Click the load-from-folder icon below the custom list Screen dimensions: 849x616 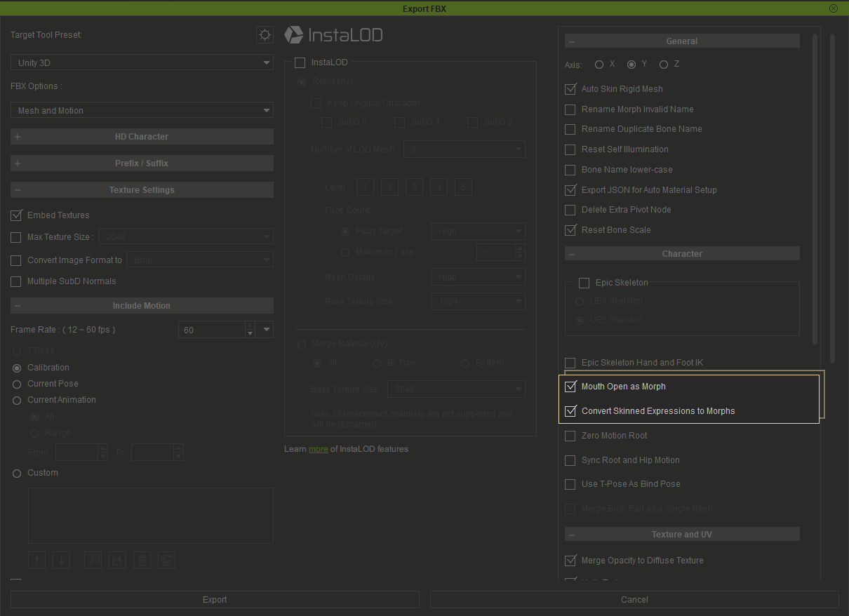118,560
